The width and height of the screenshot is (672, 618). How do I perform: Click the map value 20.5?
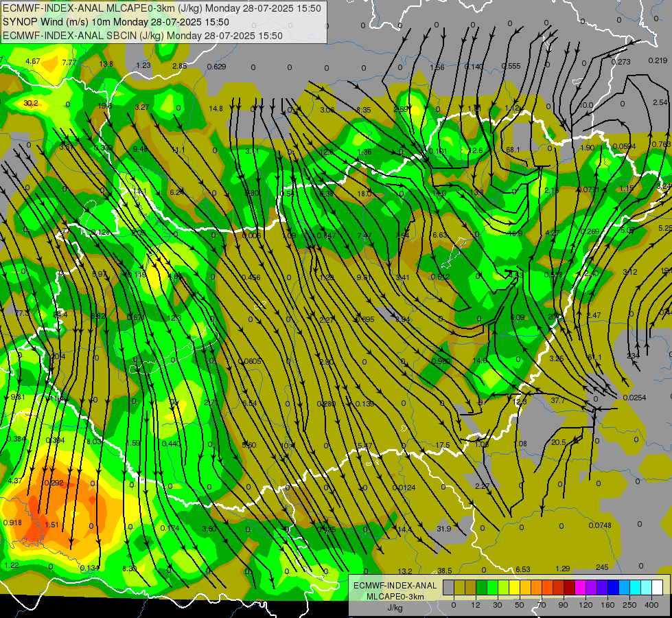(559, 442)
